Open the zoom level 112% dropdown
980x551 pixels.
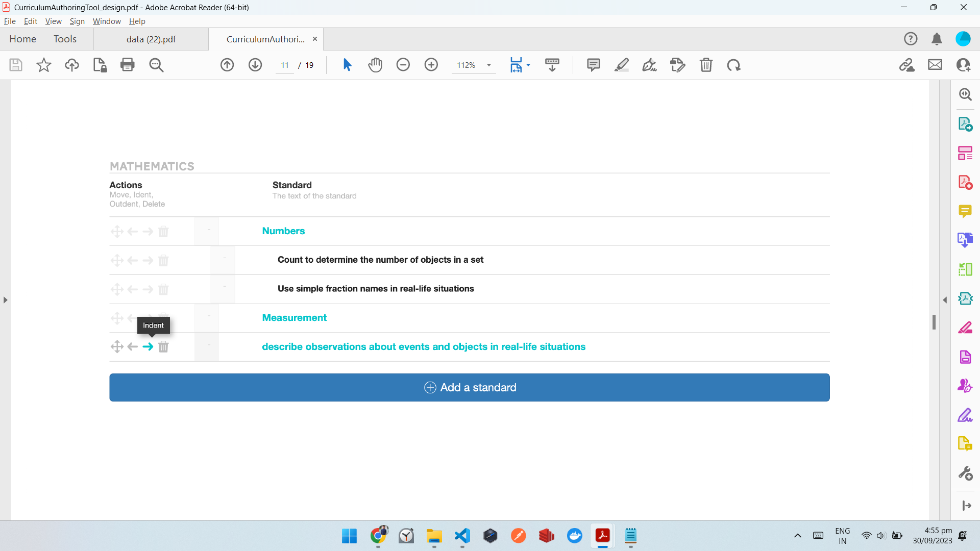488,65
